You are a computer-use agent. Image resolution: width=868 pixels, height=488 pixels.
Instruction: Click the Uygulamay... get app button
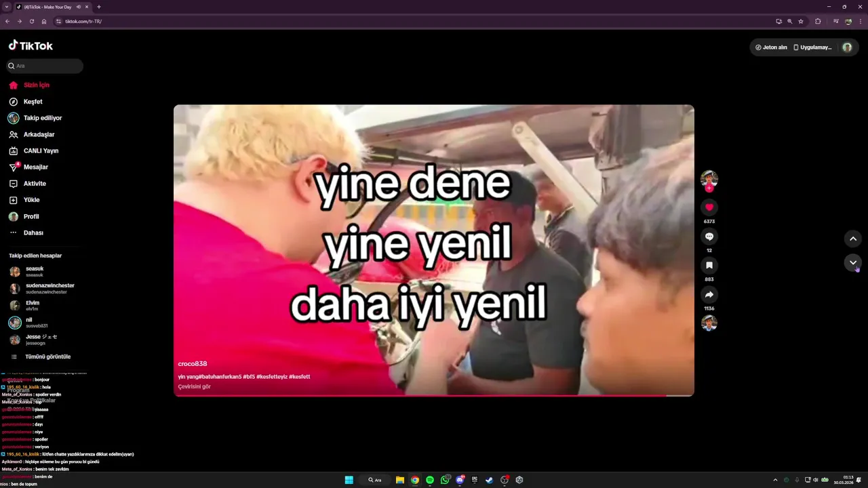point(812,47)
